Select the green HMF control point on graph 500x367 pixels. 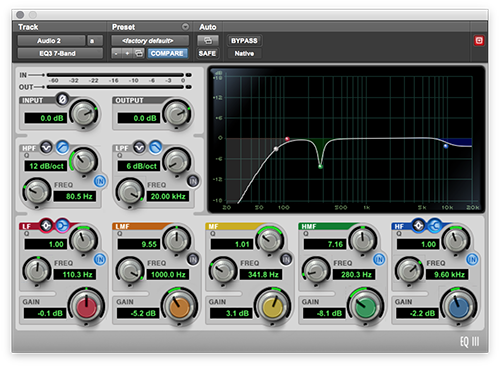click(x=320, y=166)
